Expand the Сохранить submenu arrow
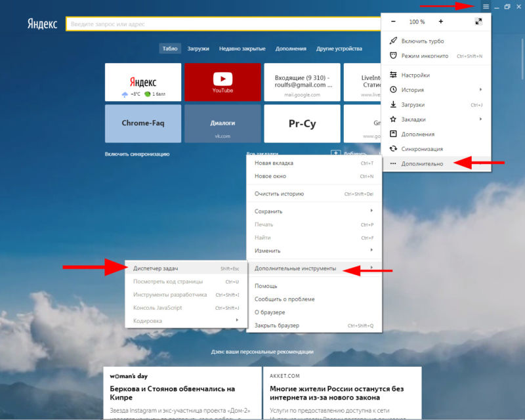The image size is (525, 420). tap(371, 211)
